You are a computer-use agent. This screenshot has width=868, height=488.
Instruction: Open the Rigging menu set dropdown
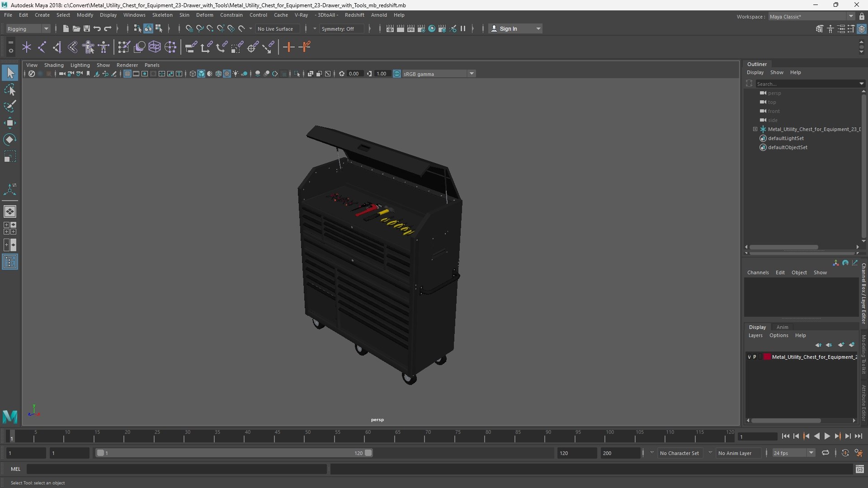click(x=28, y=28)
